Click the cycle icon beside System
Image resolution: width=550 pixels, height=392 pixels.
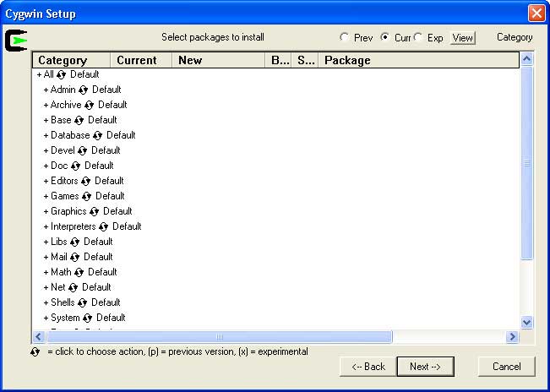click(x=87, y=318)
